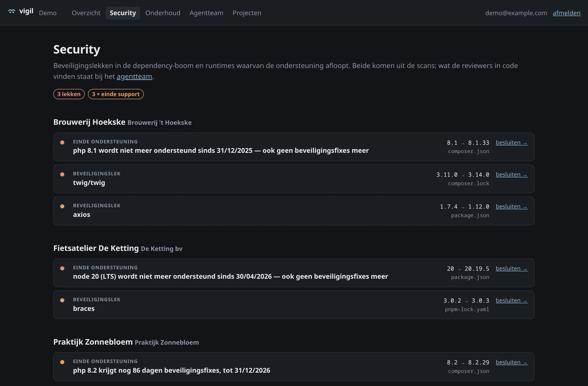This screenshot has height=386, width=588.
Task: Click the red status dot beside node 20
Action: pyautogui.click(x=62, y=268)
